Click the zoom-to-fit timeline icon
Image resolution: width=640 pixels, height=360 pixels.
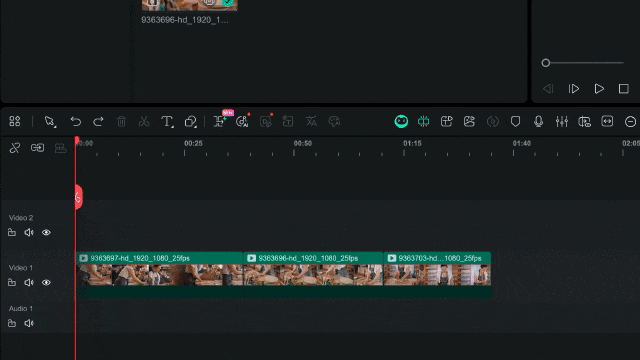click(x=607, y=121)
